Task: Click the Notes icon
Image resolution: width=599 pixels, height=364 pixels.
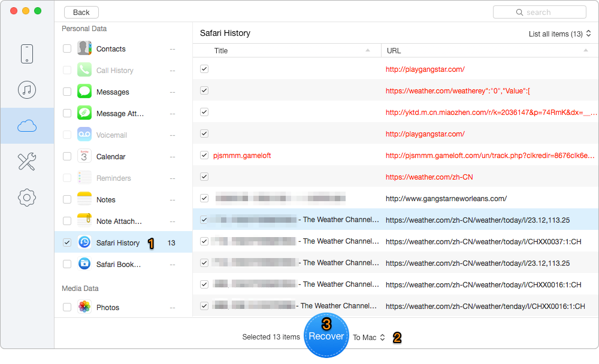Action: 84,199
